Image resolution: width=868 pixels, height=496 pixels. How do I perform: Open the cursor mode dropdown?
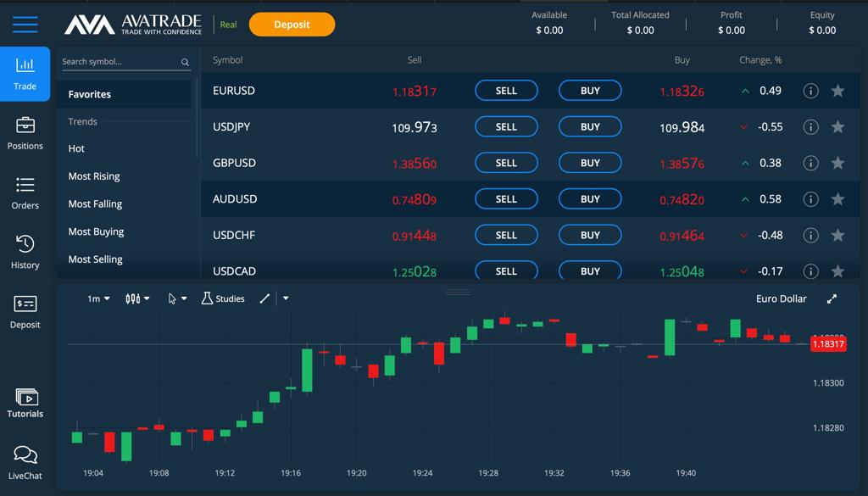click(177, 298)
